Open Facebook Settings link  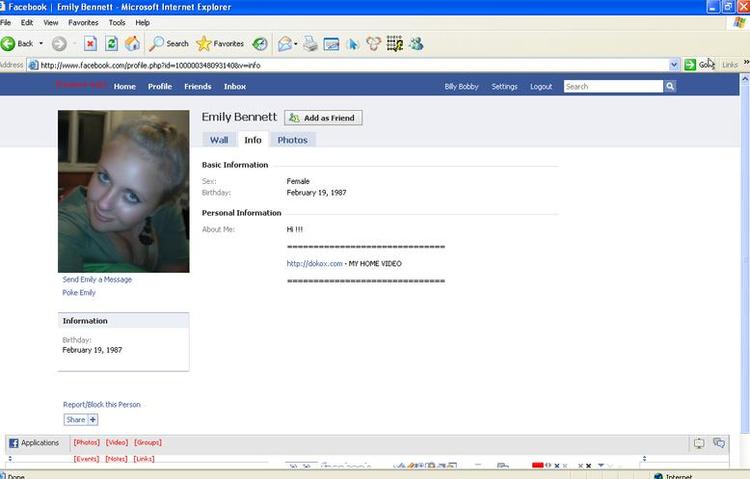click(504, 87)
